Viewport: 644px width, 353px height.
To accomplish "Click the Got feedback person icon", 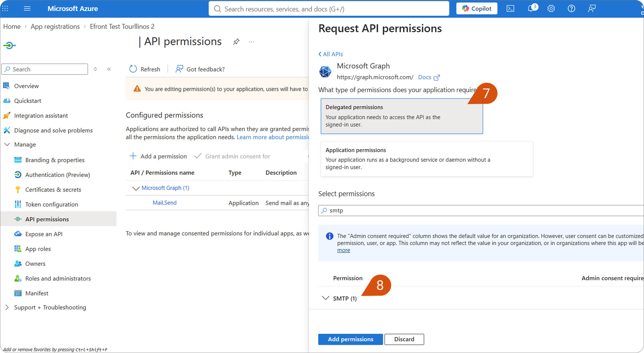I will [x=179, y=69].
